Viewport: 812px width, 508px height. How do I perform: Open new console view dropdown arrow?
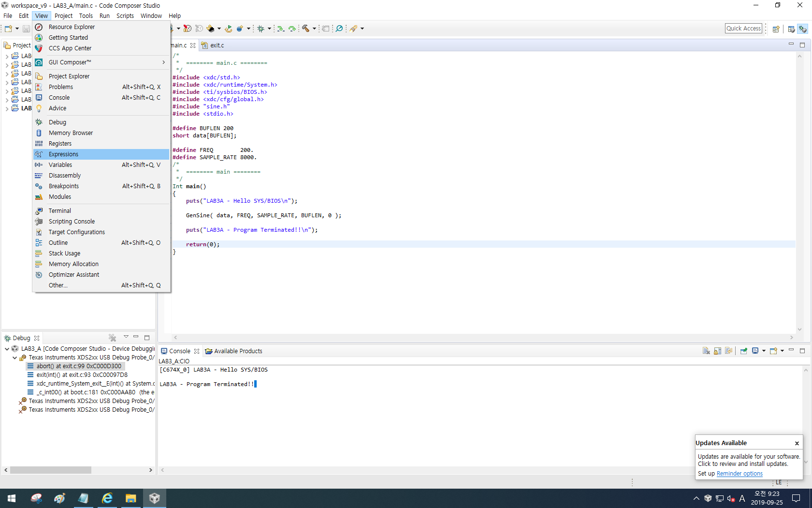click(x=782, y=351)
